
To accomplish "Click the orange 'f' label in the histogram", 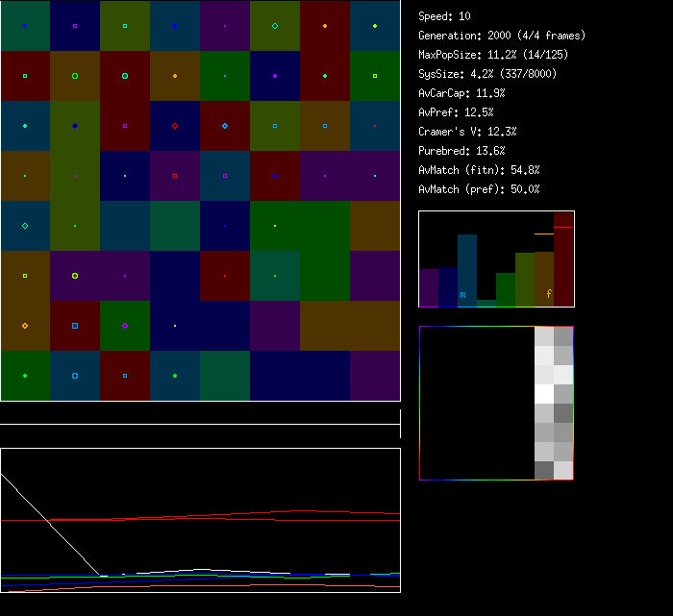I will click(549, 294).
